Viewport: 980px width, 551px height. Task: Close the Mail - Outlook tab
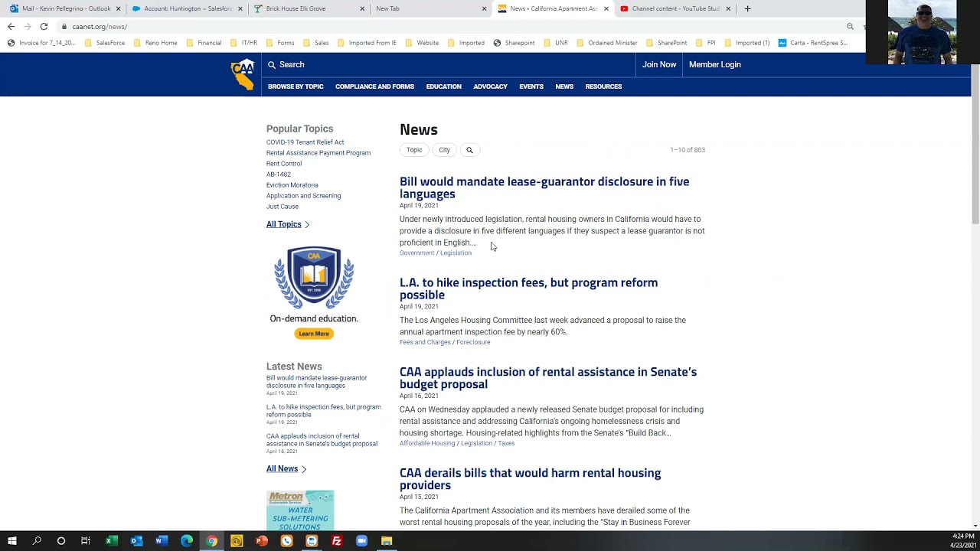(118, 8)
